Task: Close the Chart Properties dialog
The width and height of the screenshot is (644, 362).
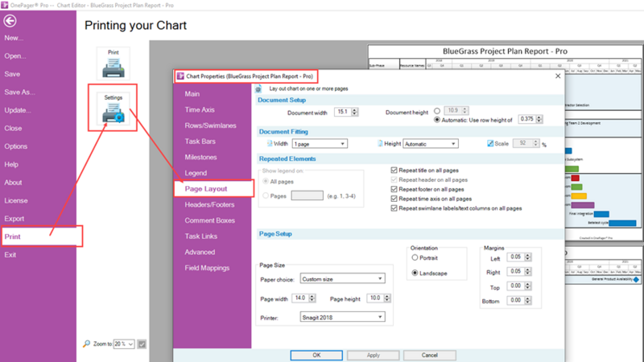Action: click(558, 76)
